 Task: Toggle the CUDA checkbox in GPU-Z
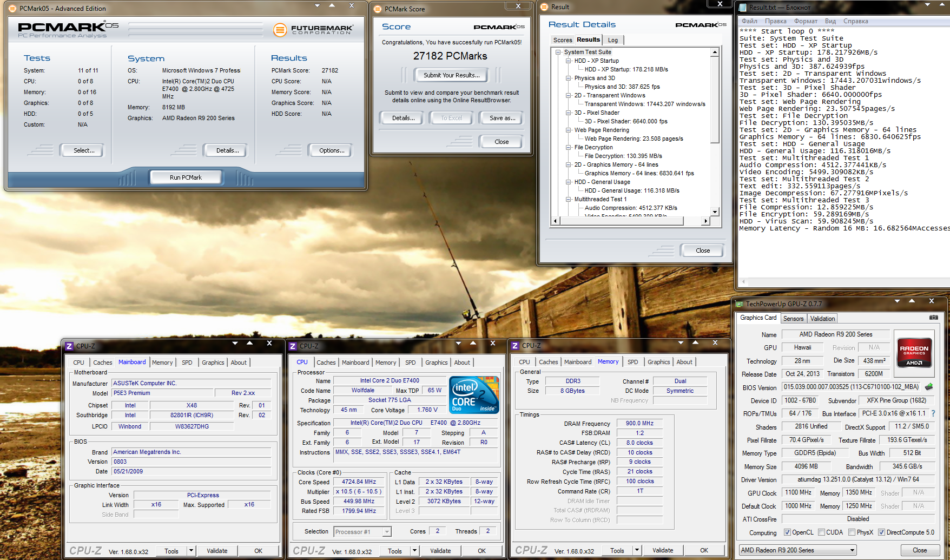821,532
